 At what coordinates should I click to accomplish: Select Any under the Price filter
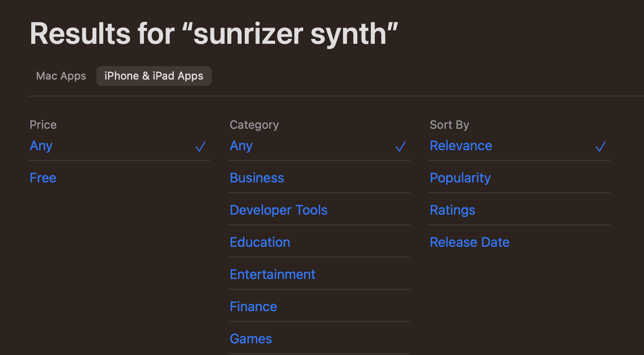[x=41, y=145]
